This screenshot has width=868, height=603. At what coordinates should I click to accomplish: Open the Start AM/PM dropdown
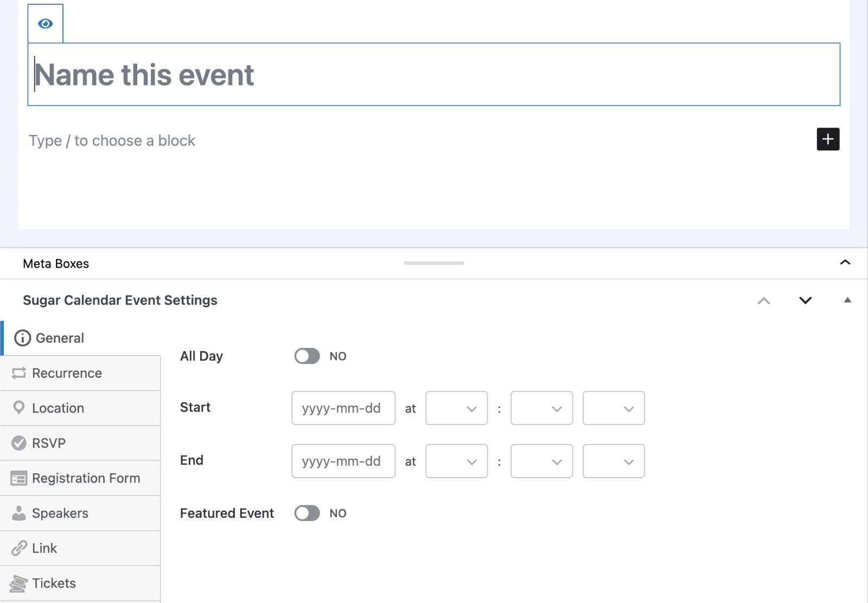pyautogui.click(x=614, y=408)
